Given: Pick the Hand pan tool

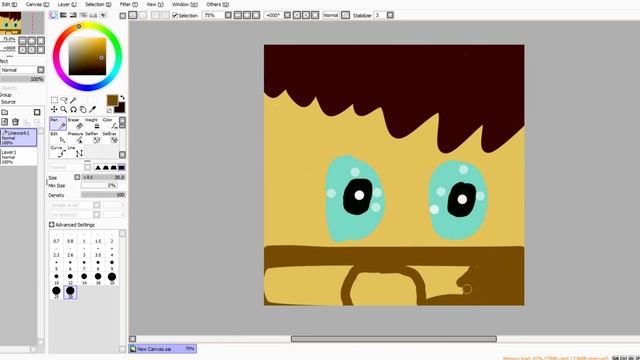Looking at the screenshot, I should (83, 109).
